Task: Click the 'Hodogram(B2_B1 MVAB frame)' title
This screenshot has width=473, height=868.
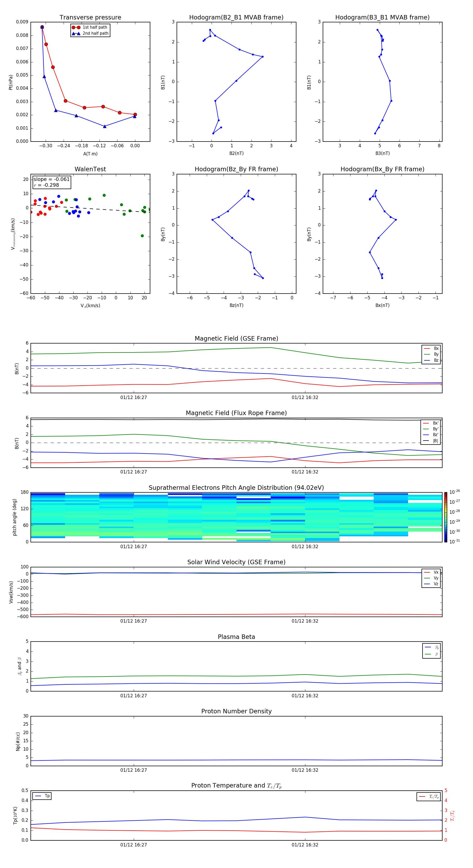Action: click(x=236, y=18)
